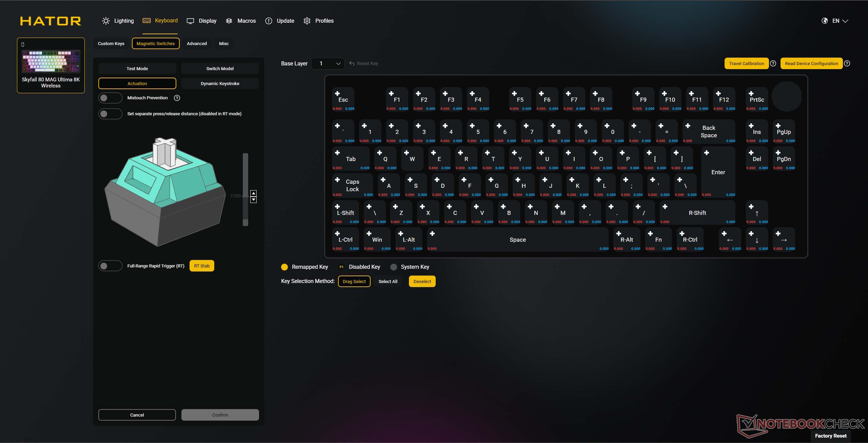Open the Custom Keys tab
868x443 pixels.
click(x=111, y=43)
